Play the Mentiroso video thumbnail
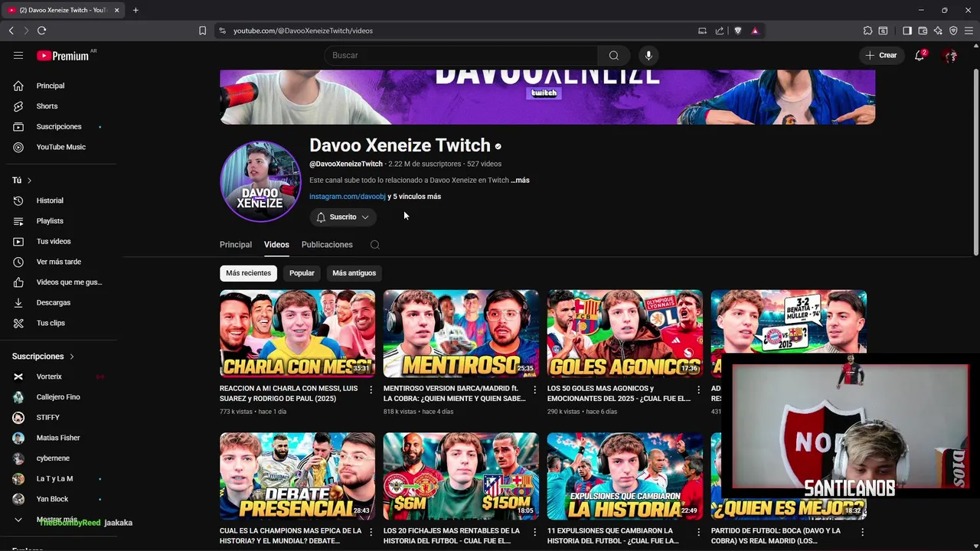This screenshot has width=980, height=551. 461,334
